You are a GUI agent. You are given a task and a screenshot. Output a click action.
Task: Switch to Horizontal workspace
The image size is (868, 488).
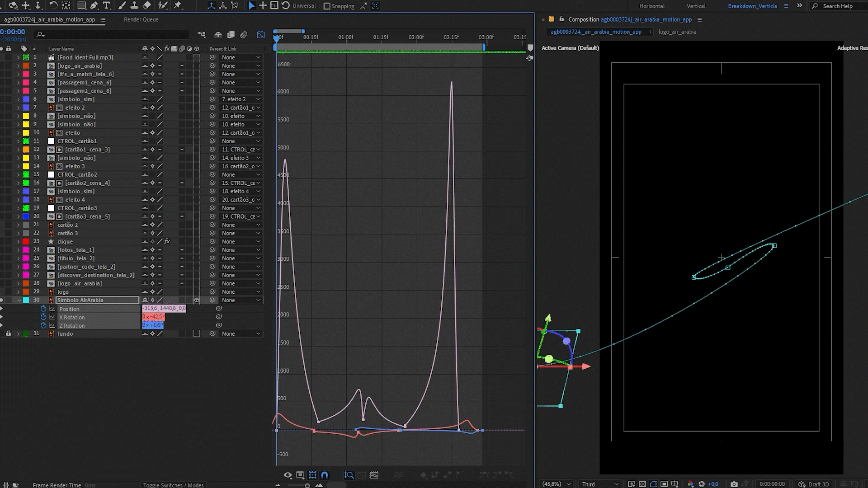tap(651, 6)
